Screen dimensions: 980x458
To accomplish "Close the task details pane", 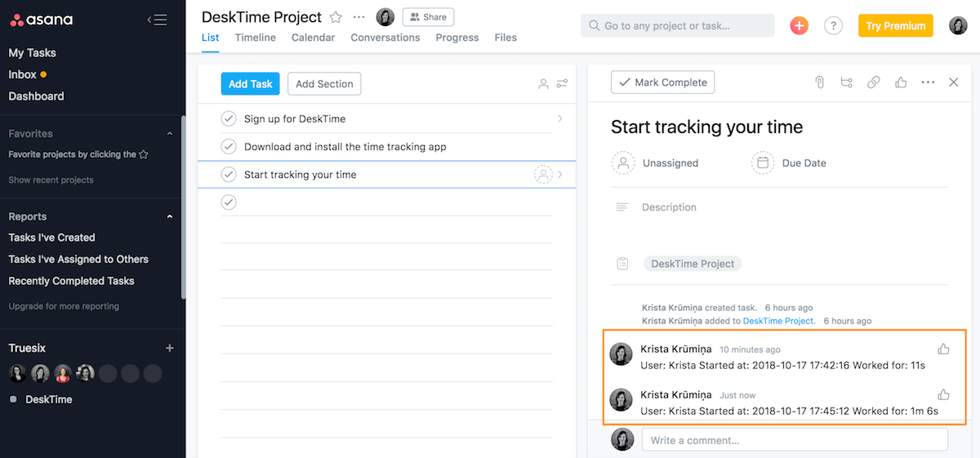I will tap(953, 82).
